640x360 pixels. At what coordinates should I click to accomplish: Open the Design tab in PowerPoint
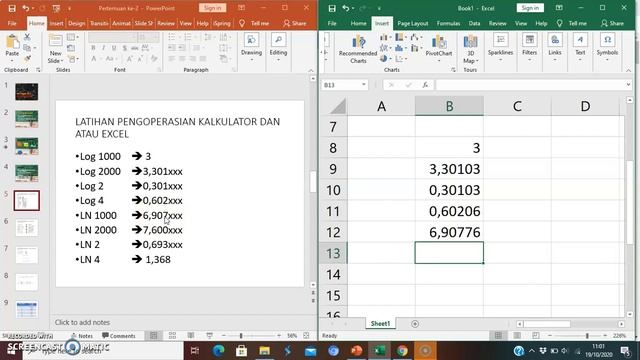click(x=76, y=23)
